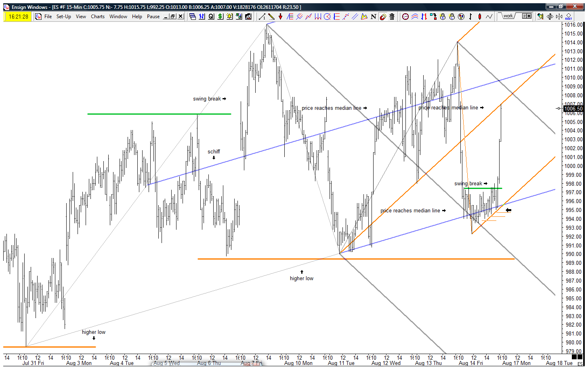Open the blue bar chart icon
This screenshot has height=369, width=588.
pyautogui.click(x=202, y=17)
